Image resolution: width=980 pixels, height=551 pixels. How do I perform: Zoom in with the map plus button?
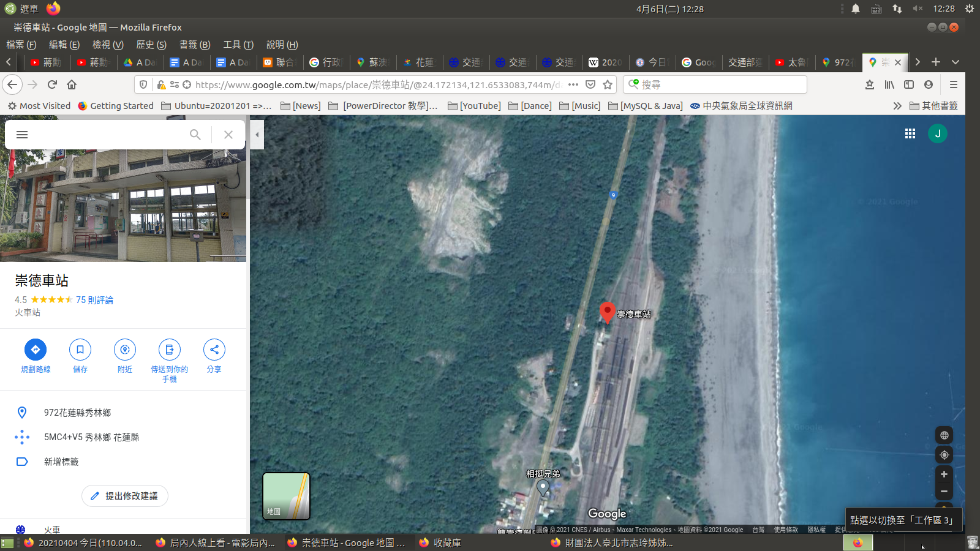point(944,474)
